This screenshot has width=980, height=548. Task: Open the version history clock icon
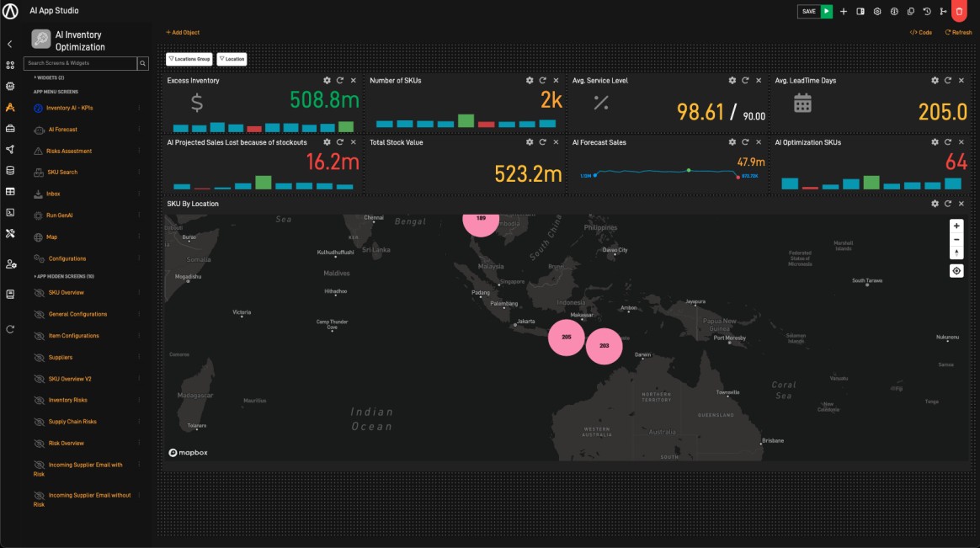point(927,11)
